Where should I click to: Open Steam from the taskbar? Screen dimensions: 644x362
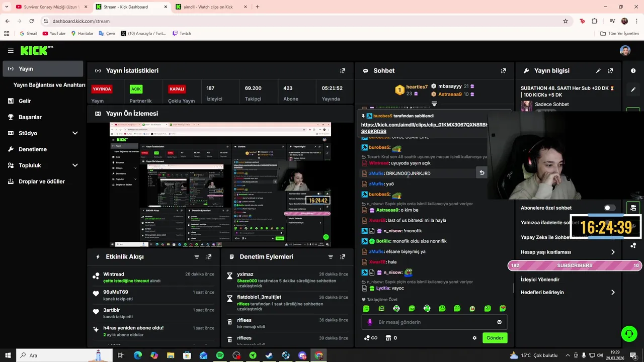coord(269,355)
